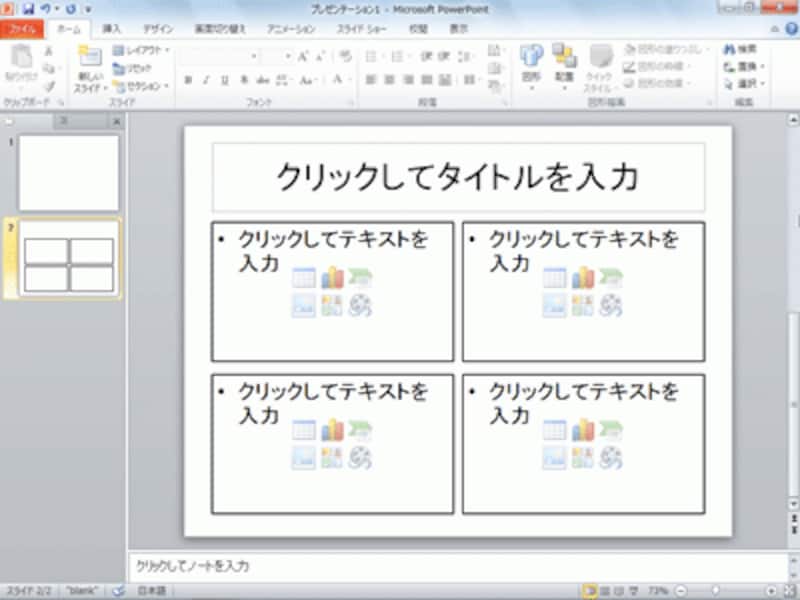This screenshot has height=600, width=800.
Task: Open the font size dropdown arrow
Action: (x=289, y=56)
